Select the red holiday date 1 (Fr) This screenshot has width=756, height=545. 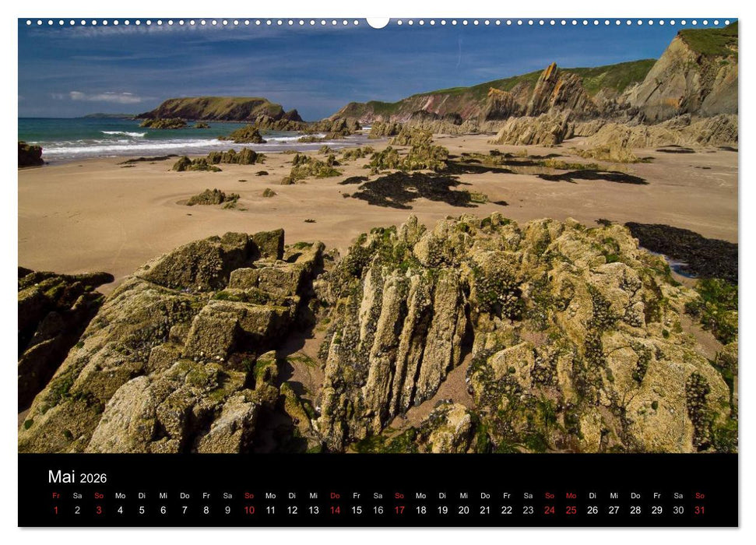(x=55, y=509)
